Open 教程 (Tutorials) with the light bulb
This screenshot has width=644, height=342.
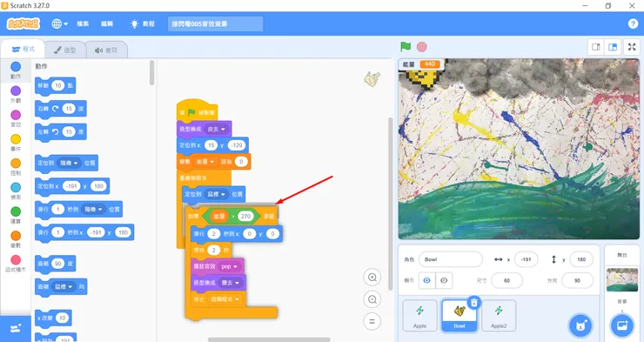pos(142,23)
